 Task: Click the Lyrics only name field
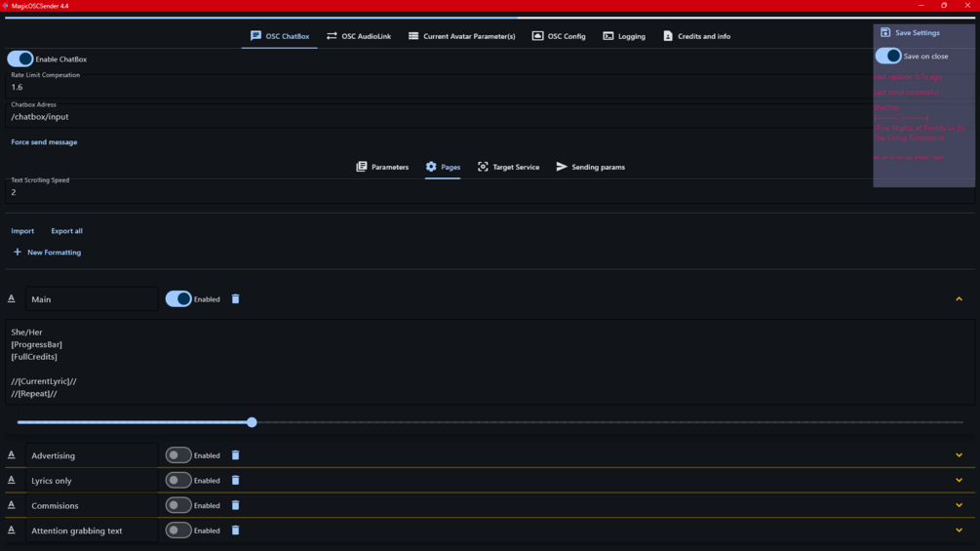coord(92,480)
